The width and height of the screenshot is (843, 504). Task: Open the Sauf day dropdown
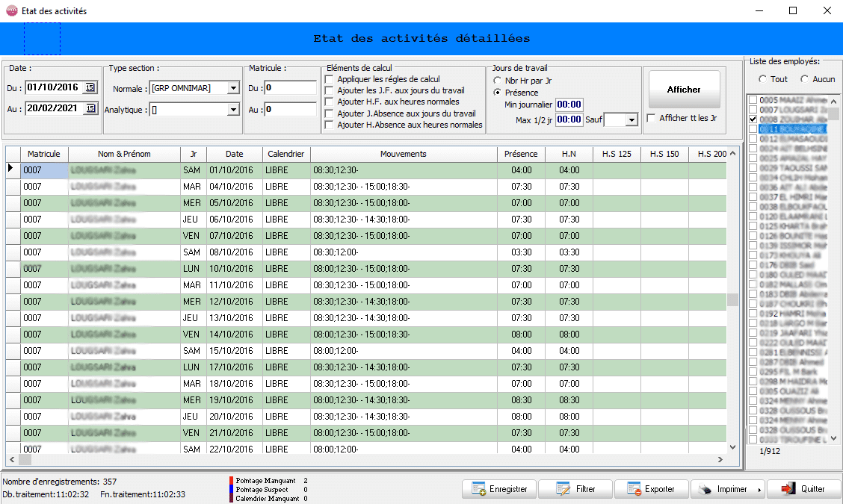click(x=632, y=119)
